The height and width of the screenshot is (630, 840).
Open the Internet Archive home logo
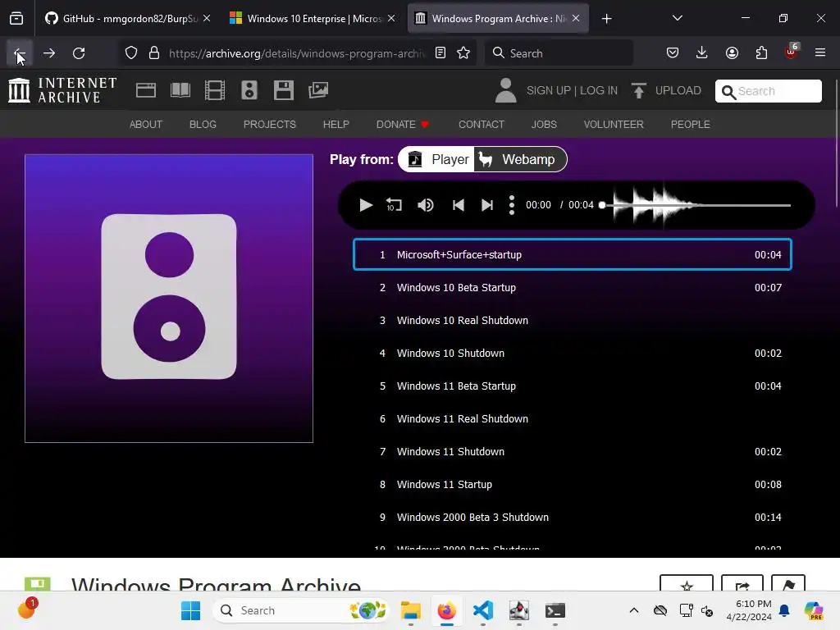(x=62, y=90)
